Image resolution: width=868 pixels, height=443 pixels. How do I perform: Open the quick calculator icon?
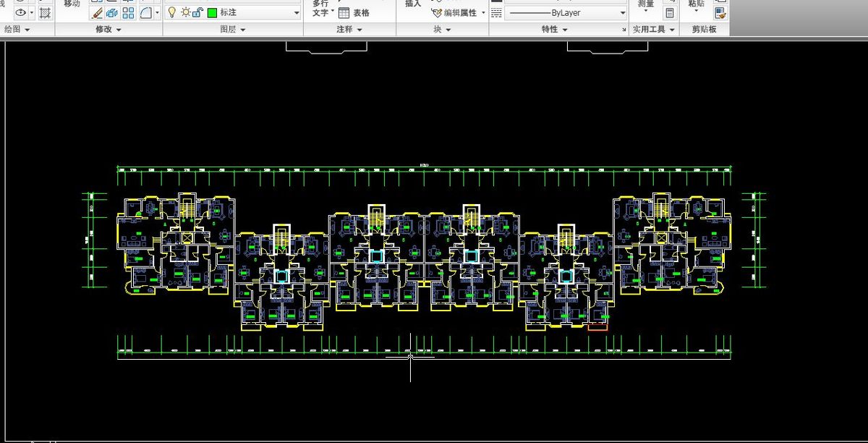pos(670,12)
